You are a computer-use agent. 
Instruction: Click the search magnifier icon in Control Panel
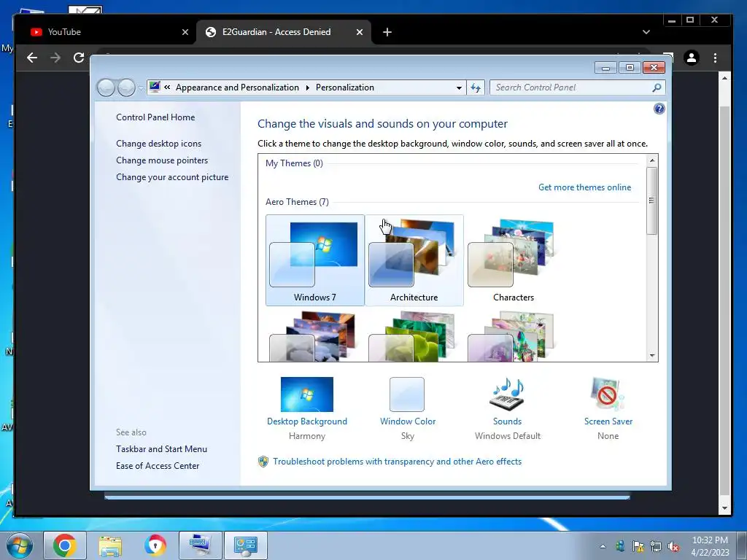point(657,87)
